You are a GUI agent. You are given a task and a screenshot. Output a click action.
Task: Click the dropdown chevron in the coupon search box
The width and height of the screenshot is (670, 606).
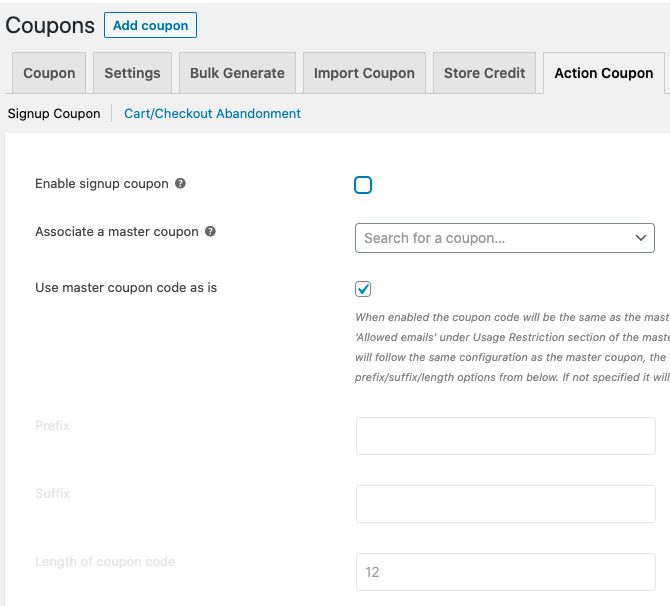640,238
